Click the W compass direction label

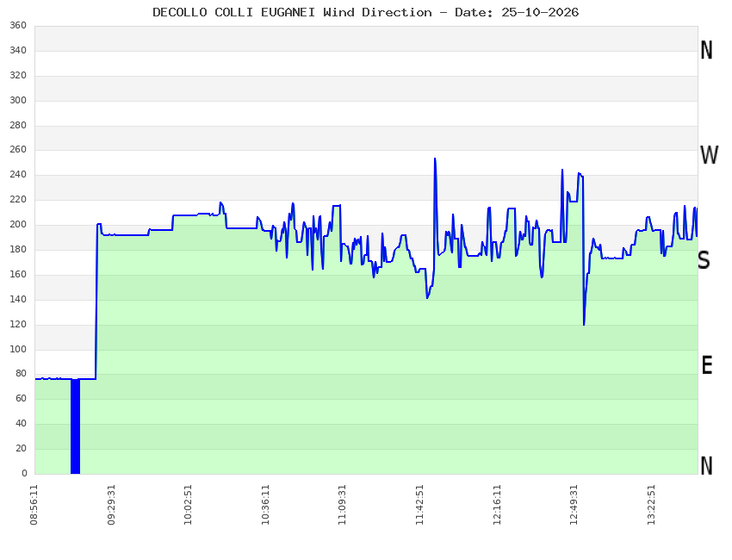coord(709,155)
